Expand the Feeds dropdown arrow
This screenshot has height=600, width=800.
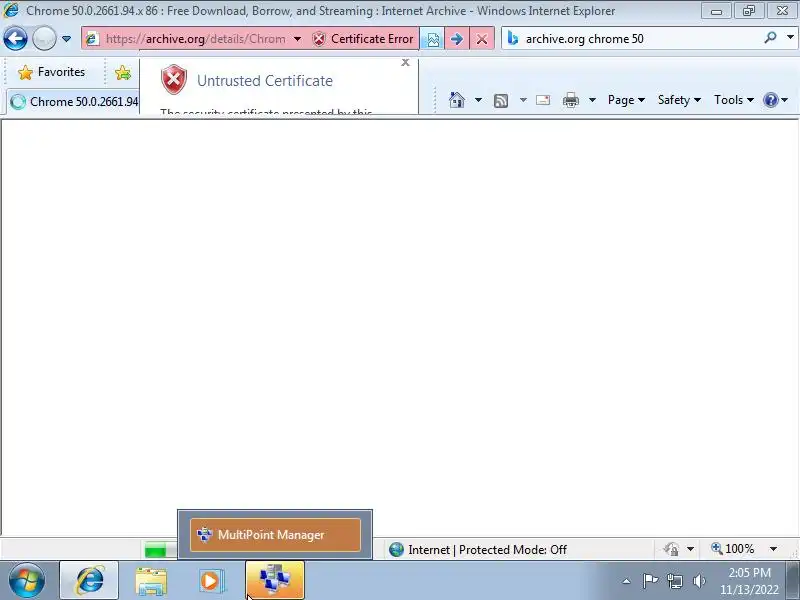[x=523, y=100]
